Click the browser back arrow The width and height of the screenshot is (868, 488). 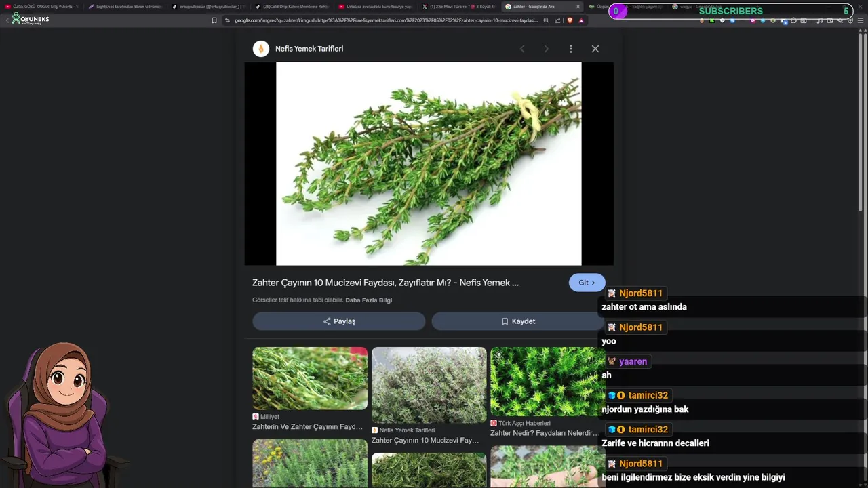pyautogui.click(x=7, y=20)
